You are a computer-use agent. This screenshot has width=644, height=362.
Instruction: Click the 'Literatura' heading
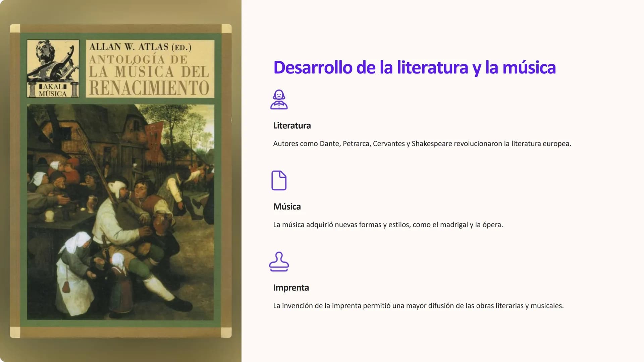tap(292, 126)
